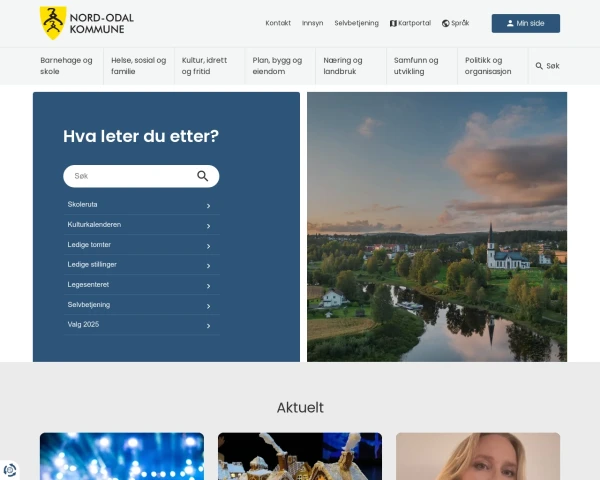600x480 pixels.
Task: Click the Hva leter du etter? heading
Action: [x=141, y=136]
